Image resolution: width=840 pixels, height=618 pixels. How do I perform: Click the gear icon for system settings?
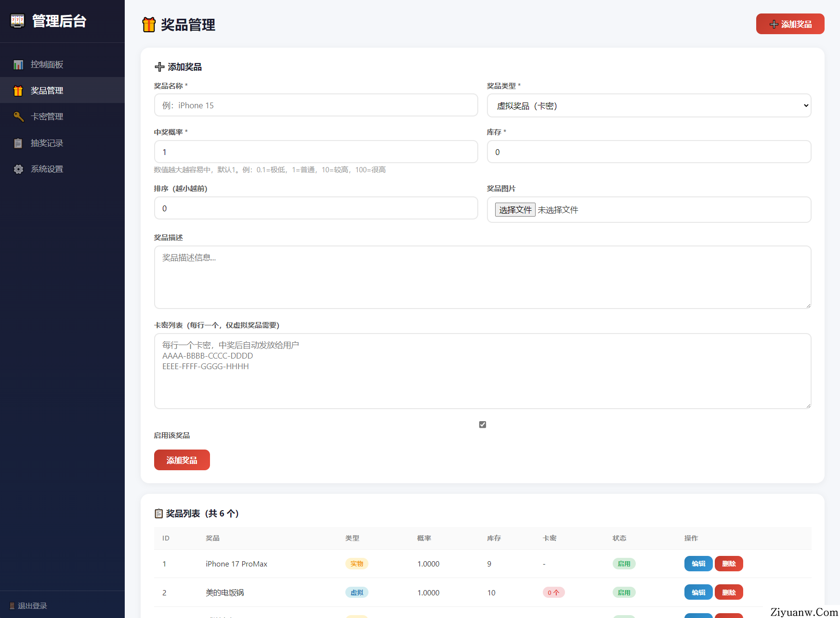pos(18,169)
